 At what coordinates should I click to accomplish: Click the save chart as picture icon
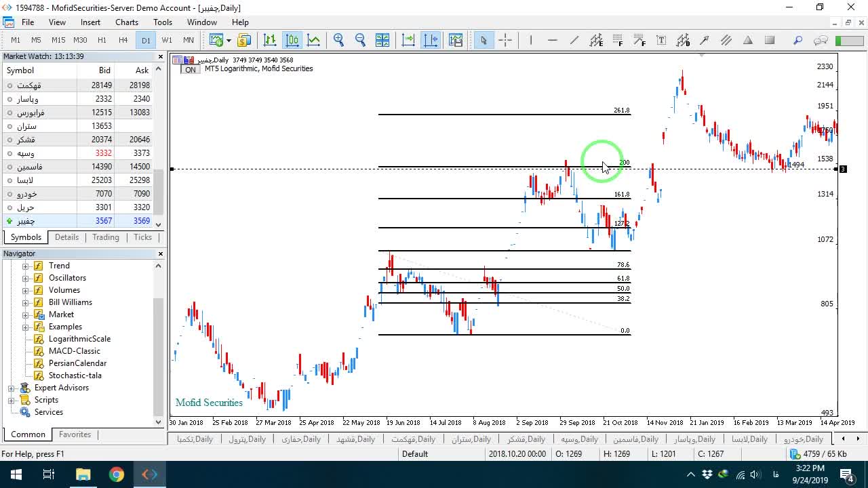[455, 40]
